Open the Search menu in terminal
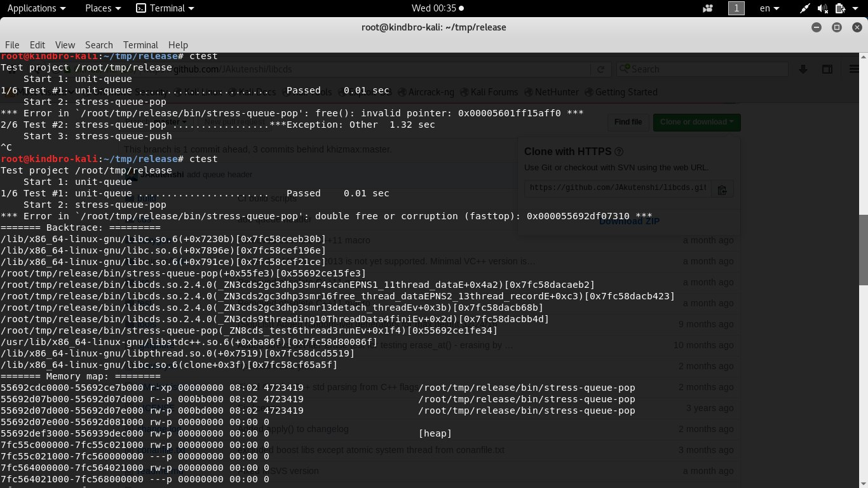 point(98,44)
